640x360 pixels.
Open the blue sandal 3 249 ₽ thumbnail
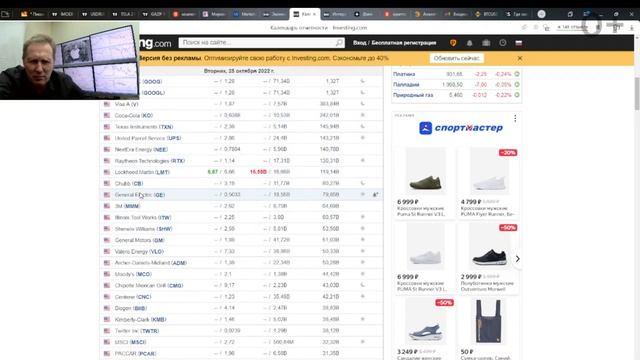(x=425, y=322)
